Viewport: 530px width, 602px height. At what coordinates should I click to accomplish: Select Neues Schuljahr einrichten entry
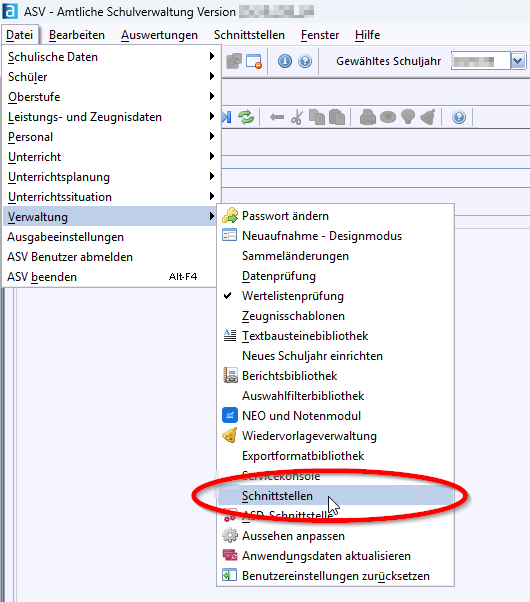312,356
